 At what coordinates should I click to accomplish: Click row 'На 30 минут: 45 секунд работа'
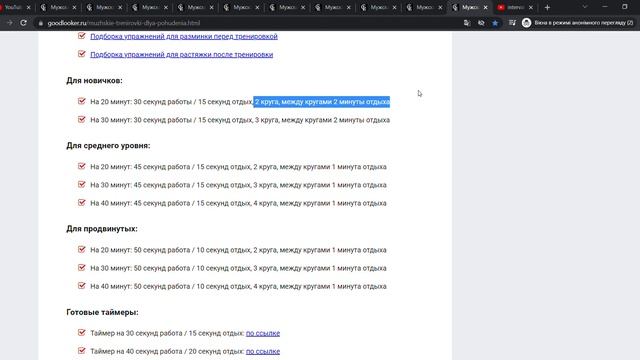tap(238, 185)
